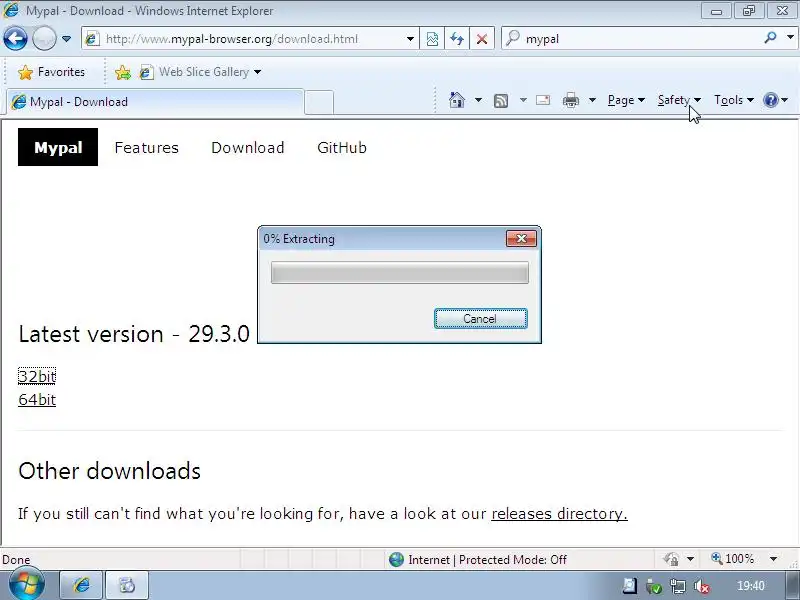Click the Print printer icon
800x600 pixels.
(x=570, y=100)
